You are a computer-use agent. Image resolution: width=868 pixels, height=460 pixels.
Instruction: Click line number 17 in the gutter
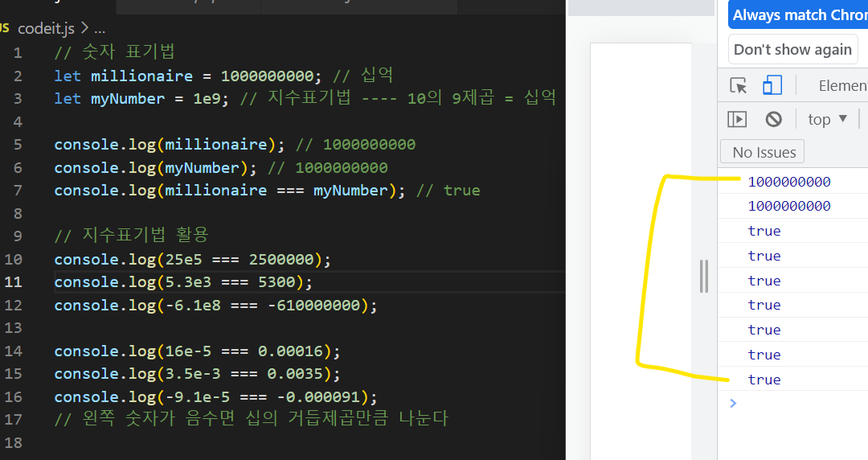(14, 420)
